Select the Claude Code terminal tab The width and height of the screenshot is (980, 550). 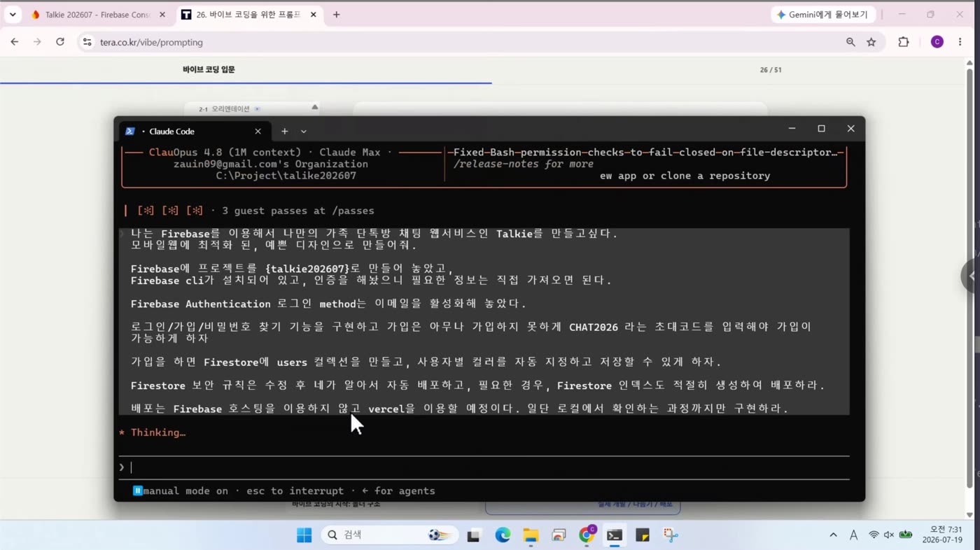195,131
